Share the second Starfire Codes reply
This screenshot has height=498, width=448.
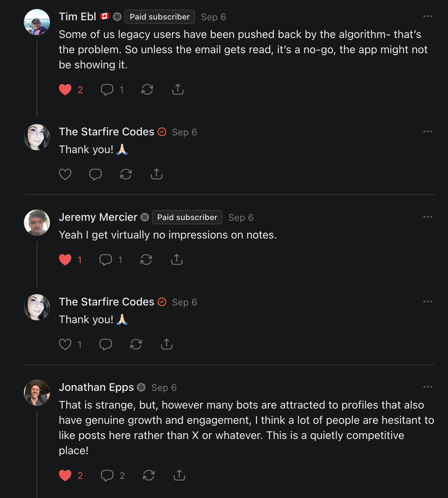[166, 344]
